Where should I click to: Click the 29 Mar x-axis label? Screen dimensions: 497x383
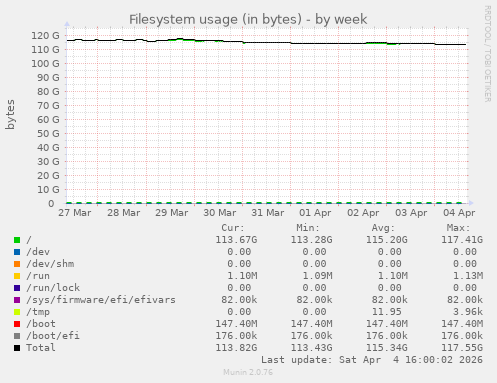pos(172,213)
